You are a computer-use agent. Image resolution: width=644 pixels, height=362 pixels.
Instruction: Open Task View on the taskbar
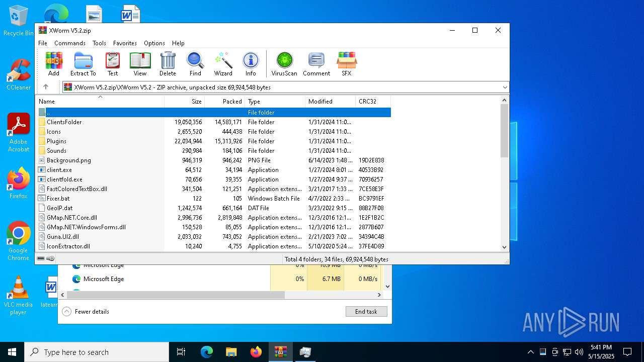pyautogui.click(x=181, y=352)
